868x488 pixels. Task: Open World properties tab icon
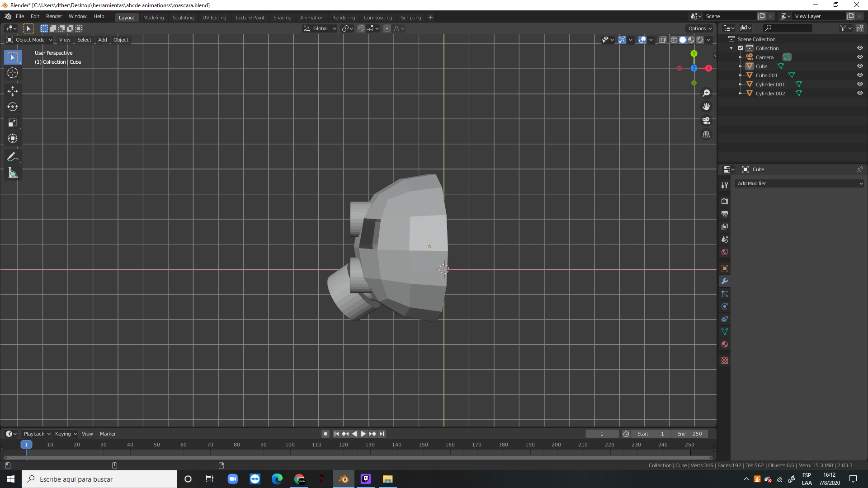click(x=725, y=252)
